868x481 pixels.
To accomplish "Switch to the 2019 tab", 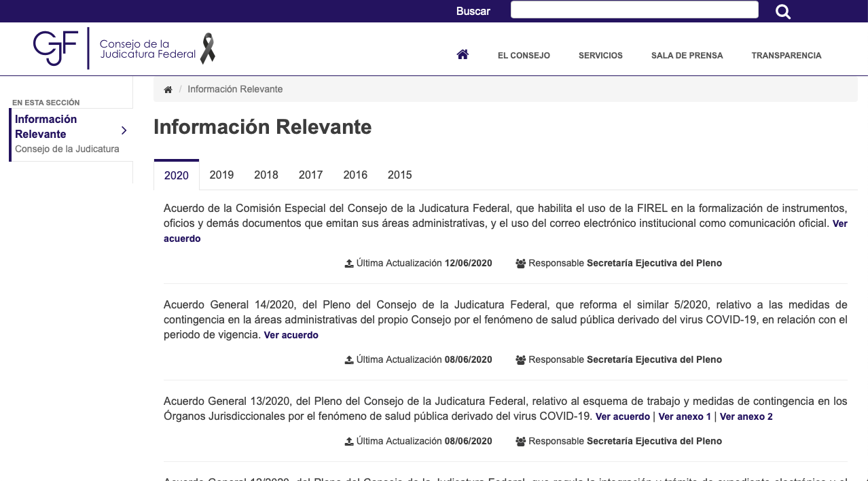I will pyautogui.click(x=221, y=175).
